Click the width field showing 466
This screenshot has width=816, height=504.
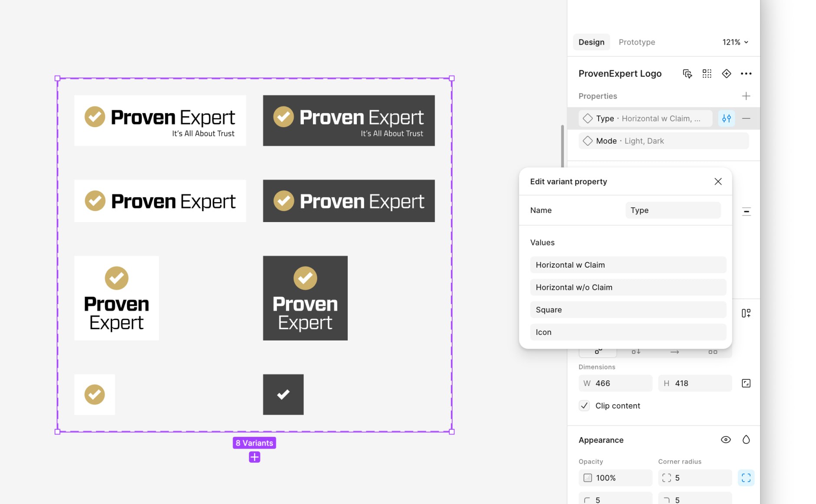tap(615, 383)
